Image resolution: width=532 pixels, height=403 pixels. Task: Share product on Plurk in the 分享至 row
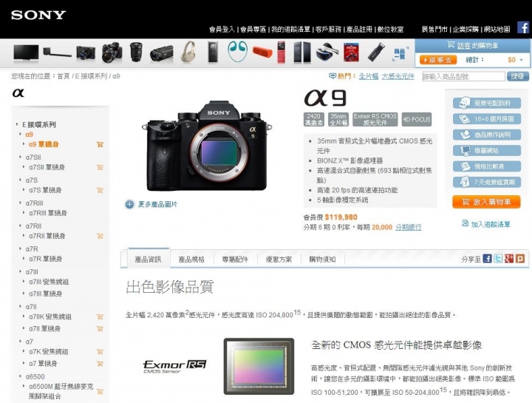point(519,259)
